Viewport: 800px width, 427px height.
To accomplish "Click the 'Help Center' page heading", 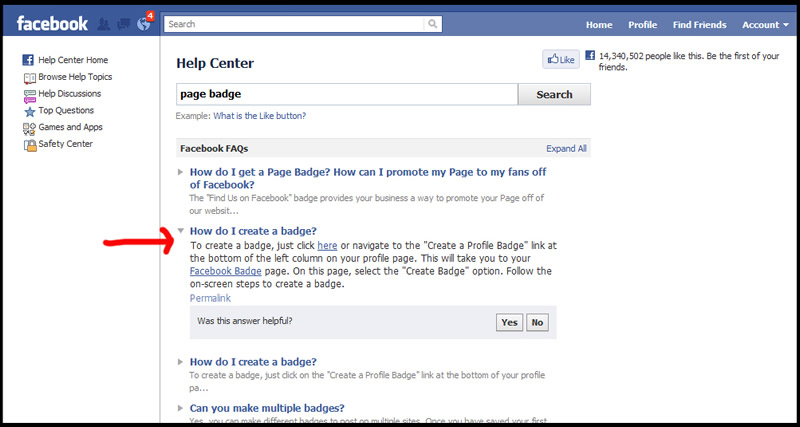I will click(215, 63).
